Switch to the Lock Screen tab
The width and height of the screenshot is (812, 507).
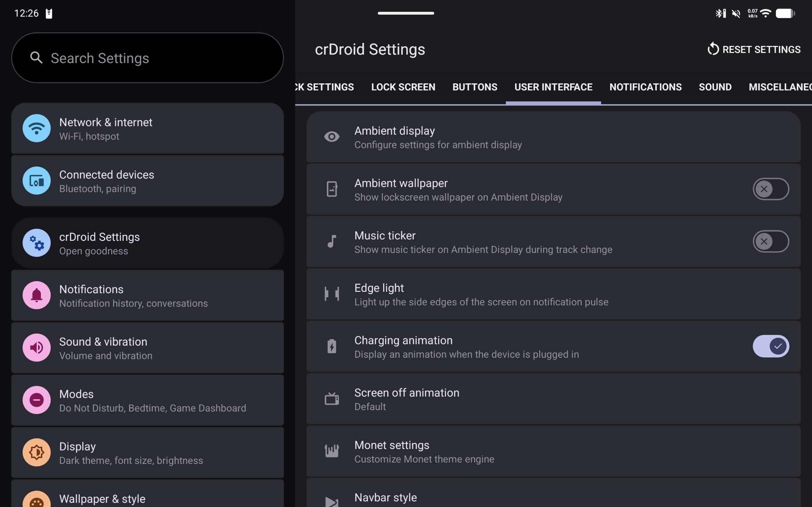[x=403, y=87]
